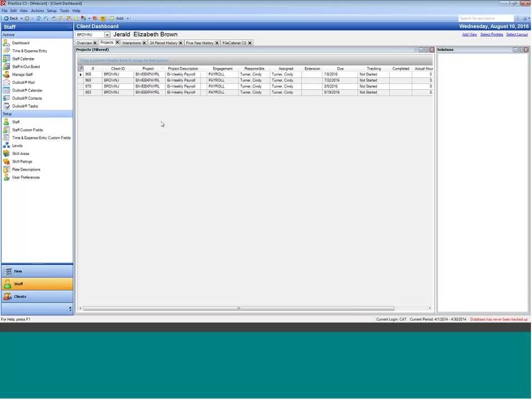532x399 pixels.
Task: Click the Add View link
Action: 469,34
